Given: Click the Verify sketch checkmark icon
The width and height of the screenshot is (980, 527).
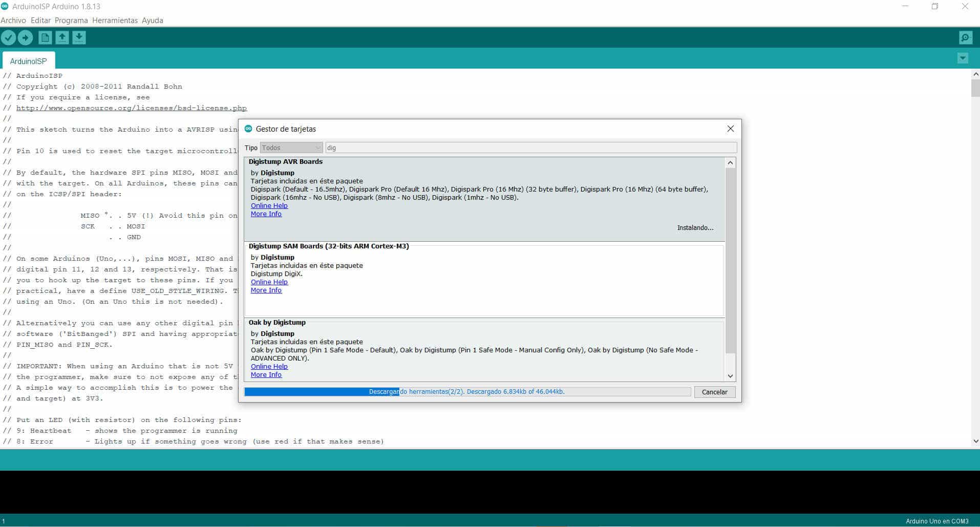Looking at the screenshot, I should tap(8, 37).
